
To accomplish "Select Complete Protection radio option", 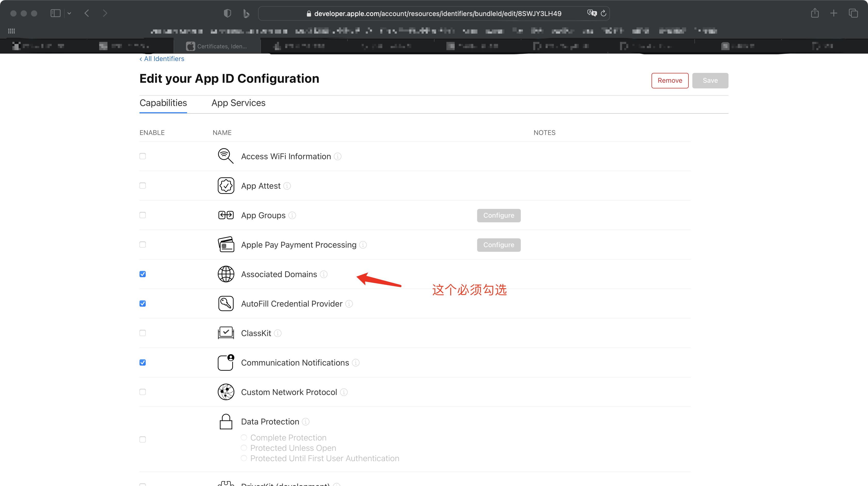I will pyautogui.click(x=244, y=437).
